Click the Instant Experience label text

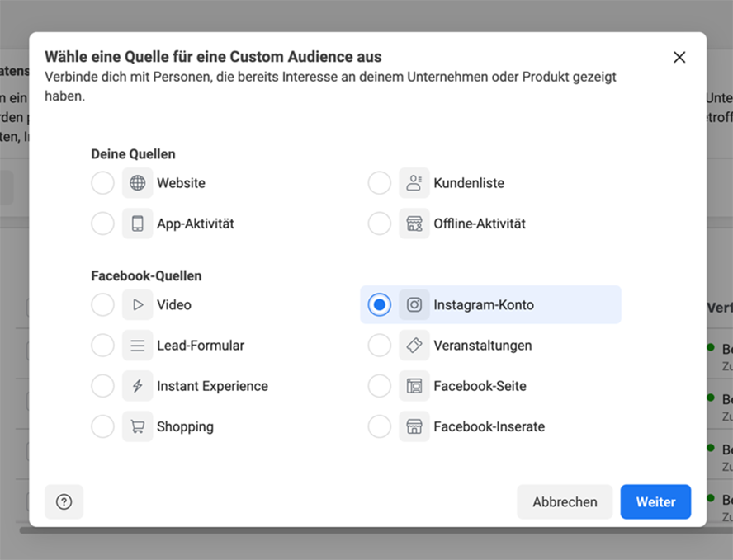(213, 386)
